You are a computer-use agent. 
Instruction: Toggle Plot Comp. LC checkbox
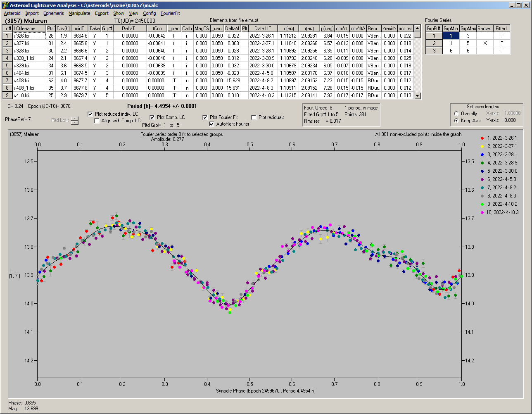point(152,117)
